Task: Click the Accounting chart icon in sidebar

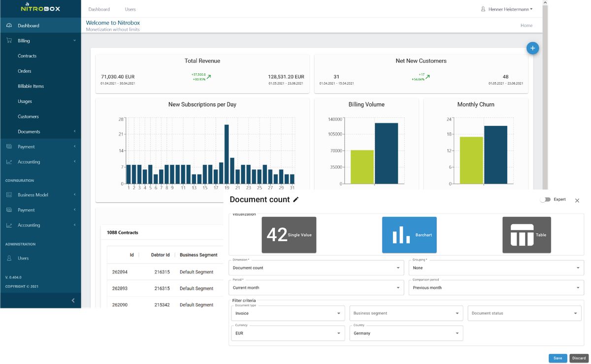Action: click(8, 161)
